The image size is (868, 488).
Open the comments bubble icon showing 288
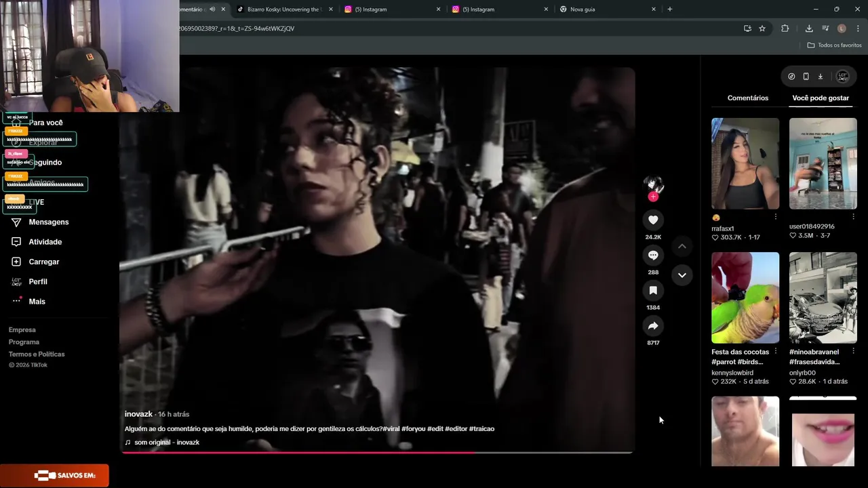[653, 255]
